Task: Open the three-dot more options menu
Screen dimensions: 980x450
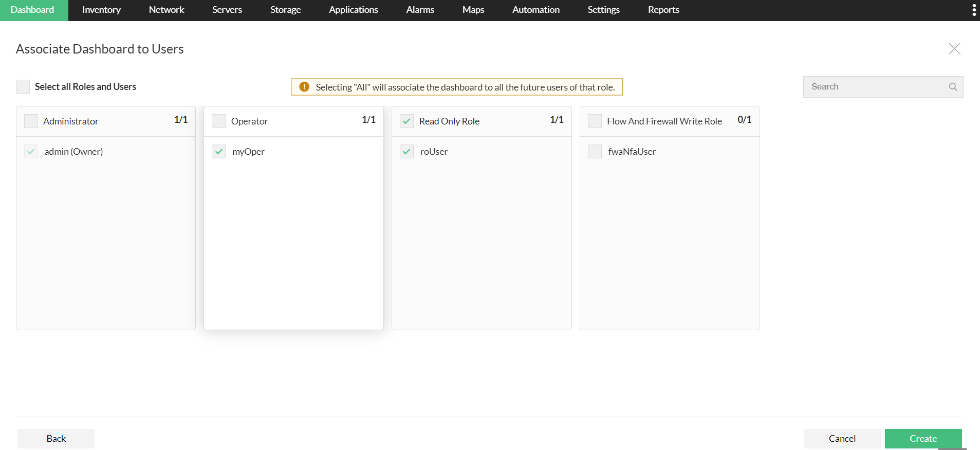Action: (x=974, y=10)
